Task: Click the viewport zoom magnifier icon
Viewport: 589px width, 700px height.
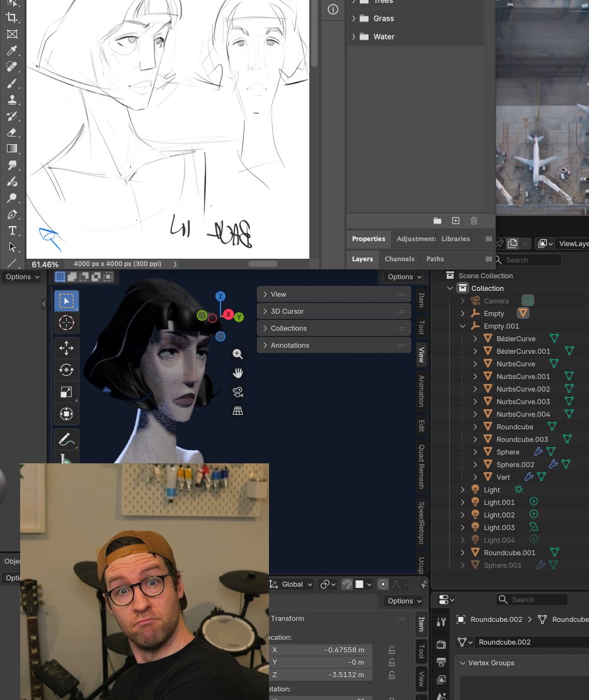Action: [237, 354]
